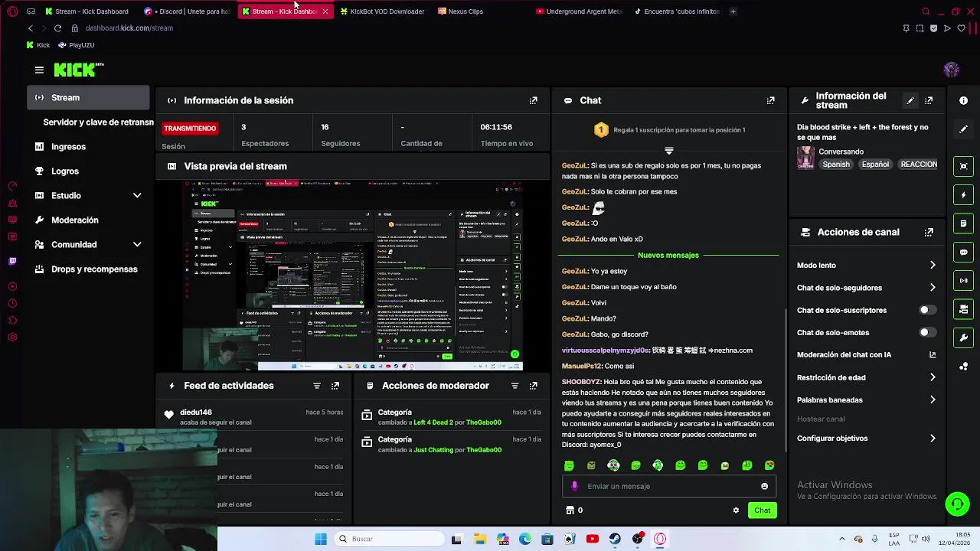The width and height of the screenshot is (980, 551).
Task: Open Modo lento options chevron
Action: [933, 265]
